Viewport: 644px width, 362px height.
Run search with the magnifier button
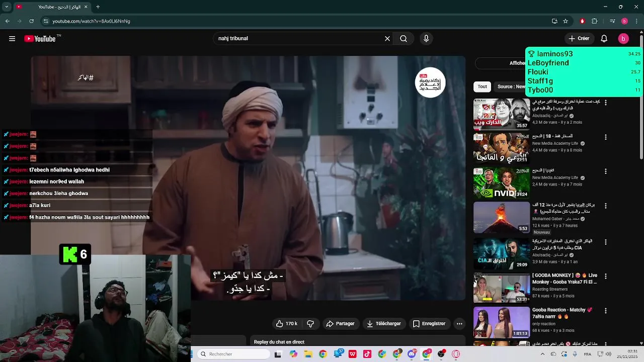tap(404, 39)
